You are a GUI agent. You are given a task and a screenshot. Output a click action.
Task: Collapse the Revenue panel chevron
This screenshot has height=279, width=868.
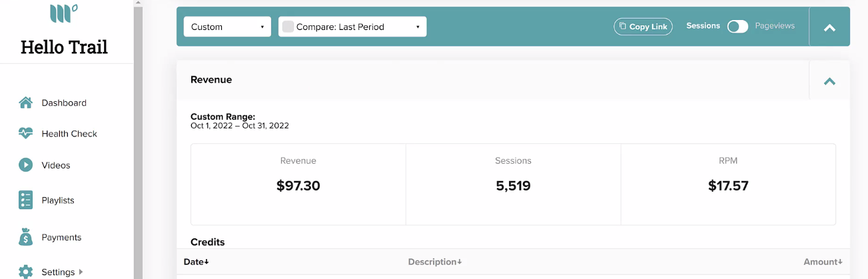pos(829,81)
